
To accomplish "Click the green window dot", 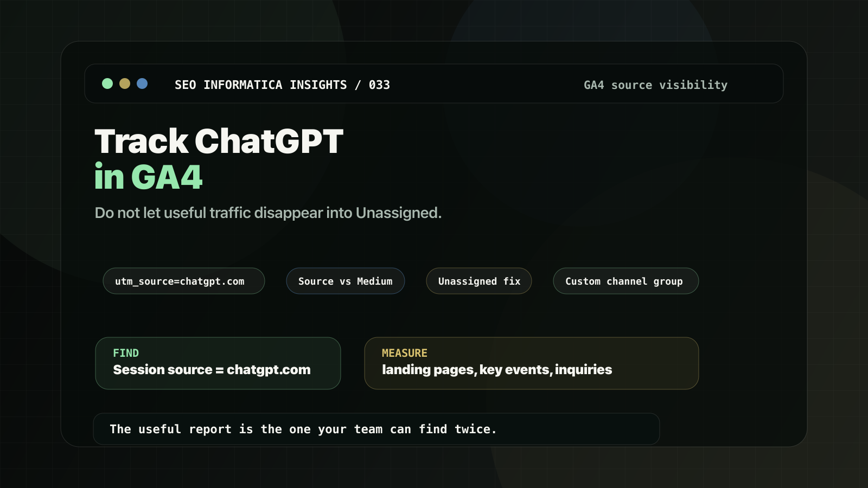I will (x=107, y=84).
